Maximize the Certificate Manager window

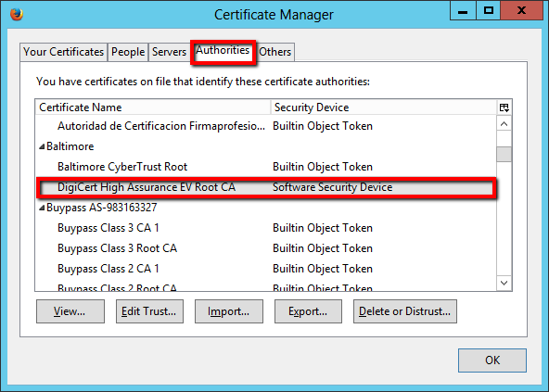[x=489, y=10]
